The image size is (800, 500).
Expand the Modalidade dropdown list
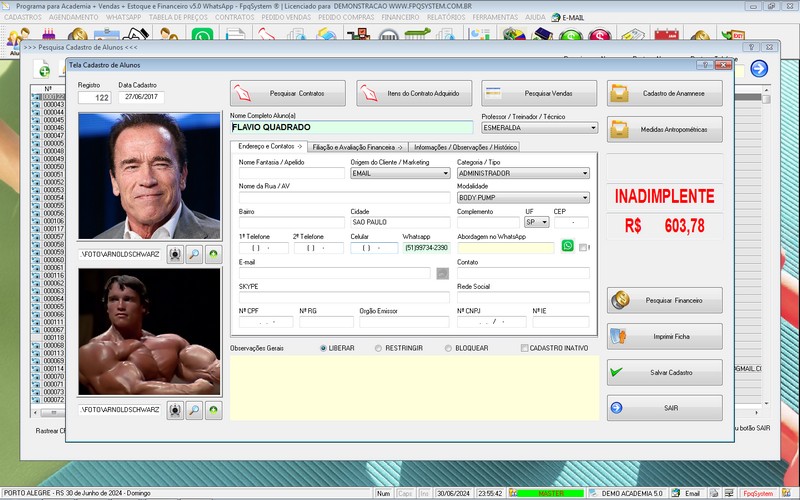pos(584,198)
